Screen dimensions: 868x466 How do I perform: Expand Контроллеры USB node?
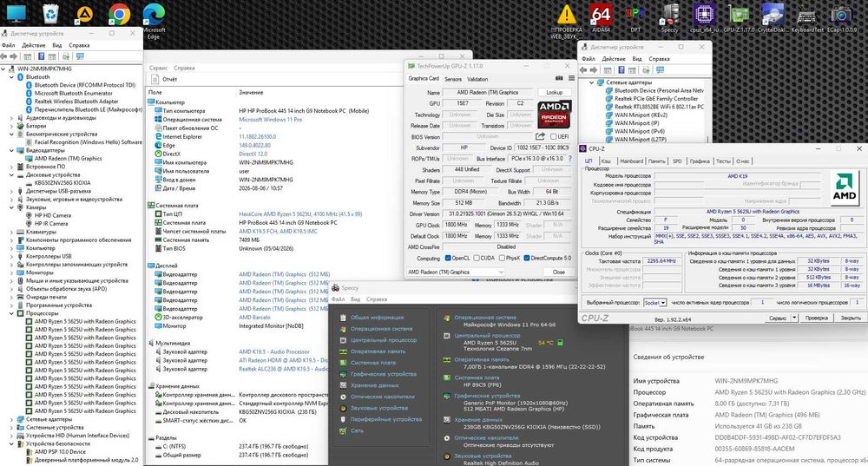click(11, 256)
